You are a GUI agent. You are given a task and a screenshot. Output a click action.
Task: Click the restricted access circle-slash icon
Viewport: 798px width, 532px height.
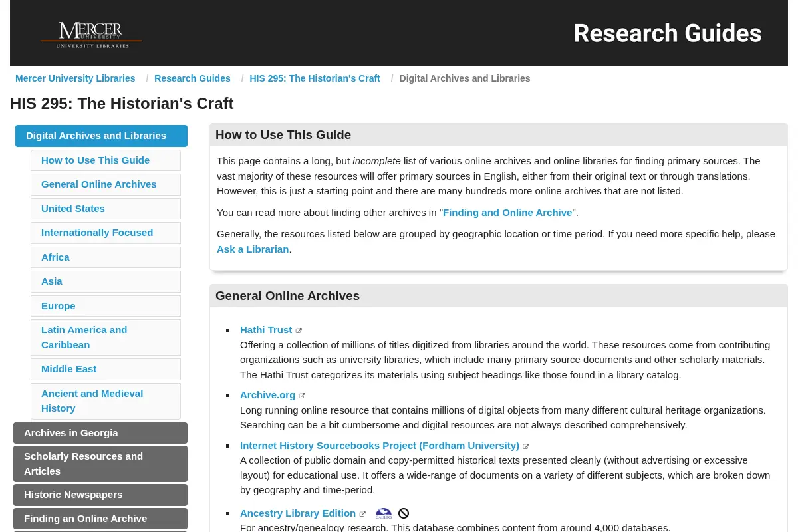tap(404, 513)
